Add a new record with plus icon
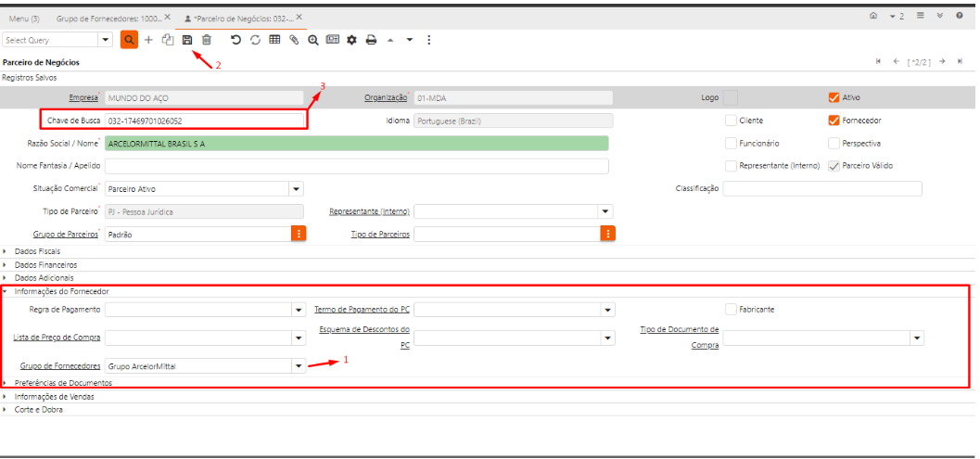 tap(148, 40)
